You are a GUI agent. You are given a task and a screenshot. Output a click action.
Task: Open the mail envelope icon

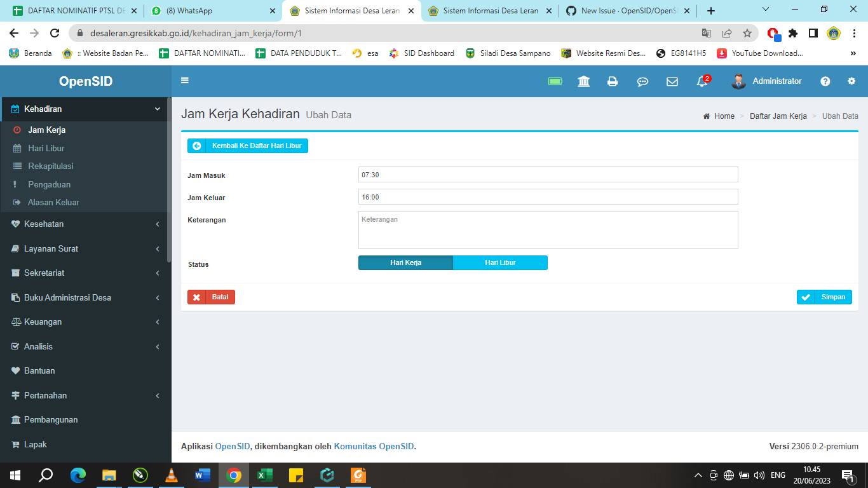tap(672, 81)
